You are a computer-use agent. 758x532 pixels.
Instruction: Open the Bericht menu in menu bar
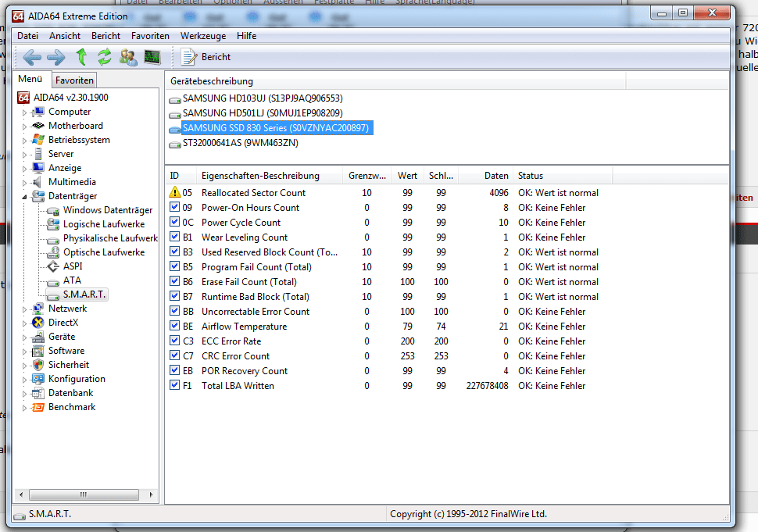pyautogui.click(x=105, y=36)
